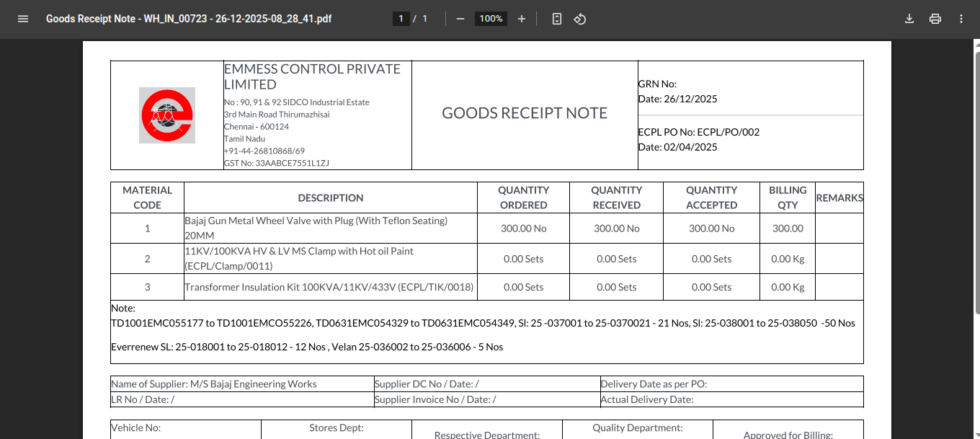Click the zoom out minus button
This screenshot has height=439, width=980.
pyautogui.click(x=460, y=19)
